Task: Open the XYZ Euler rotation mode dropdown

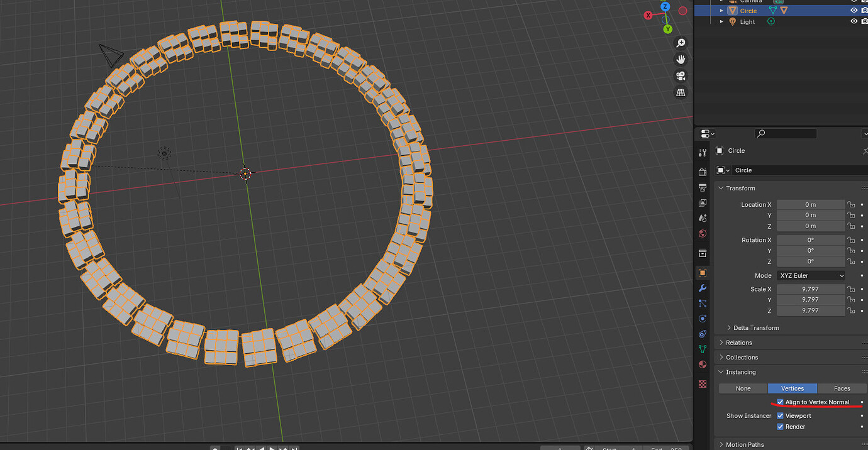Action: point(811,276)
